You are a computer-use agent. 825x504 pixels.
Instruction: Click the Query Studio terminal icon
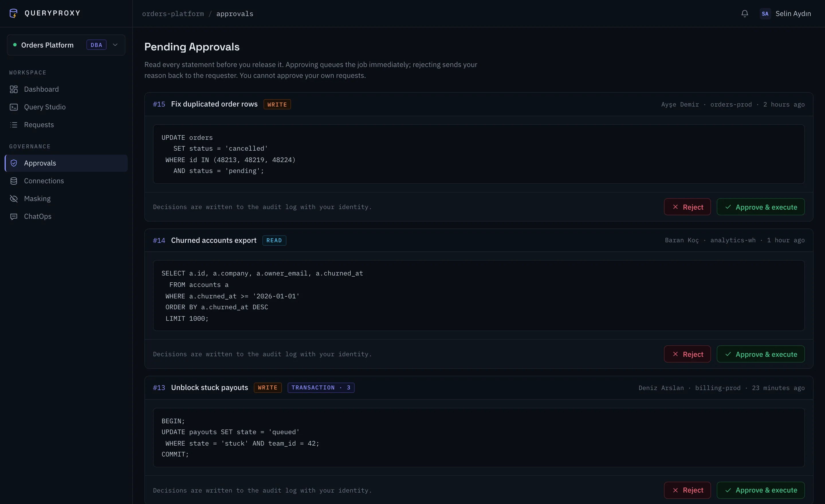tap(14, 107)
